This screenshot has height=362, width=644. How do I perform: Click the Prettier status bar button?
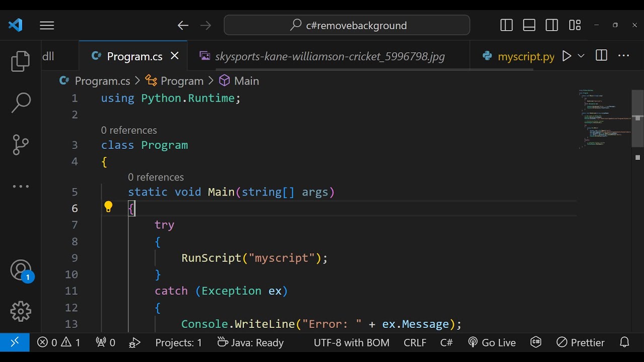click(x=581, y=342)
